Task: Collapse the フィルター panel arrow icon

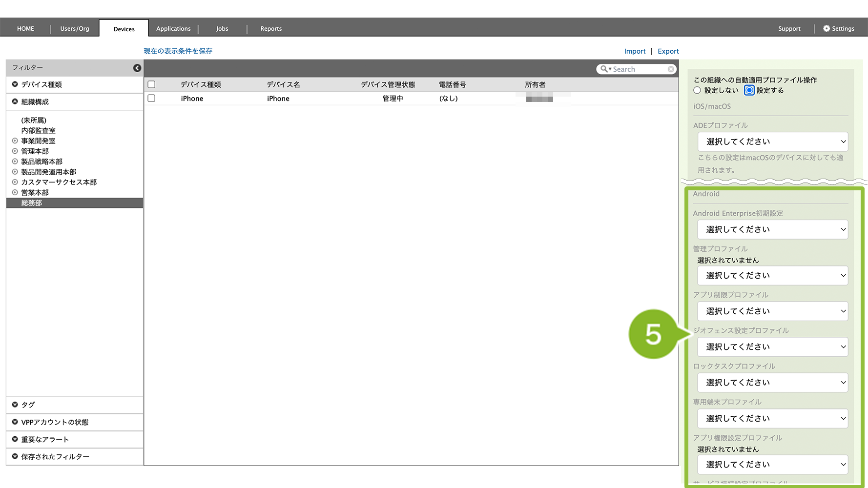Action: pos(137,68)
